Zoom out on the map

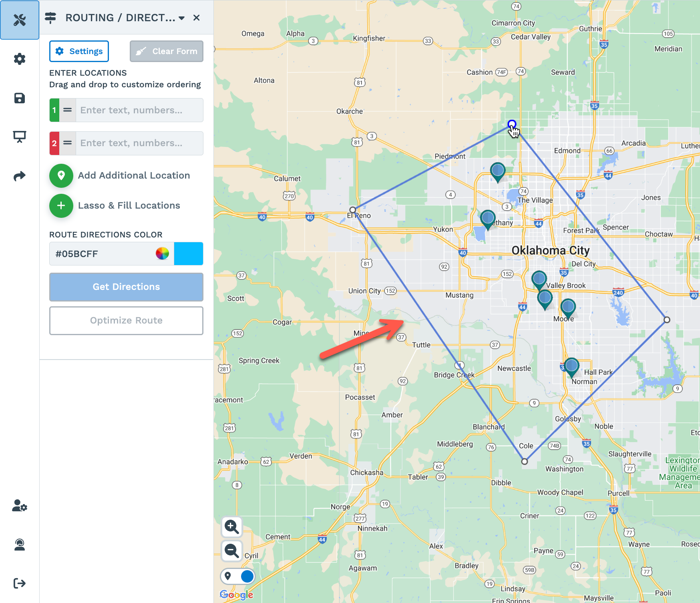pos(232,551)
